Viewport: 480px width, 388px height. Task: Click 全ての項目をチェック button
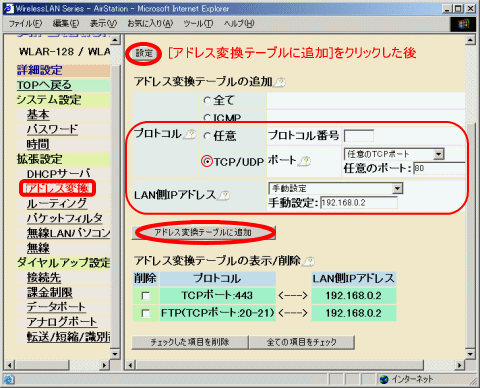tap(302, 342)
